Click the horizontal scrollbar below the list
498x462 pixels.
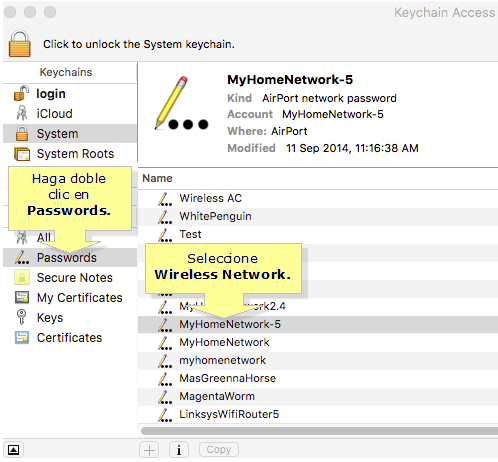(319, 431)
